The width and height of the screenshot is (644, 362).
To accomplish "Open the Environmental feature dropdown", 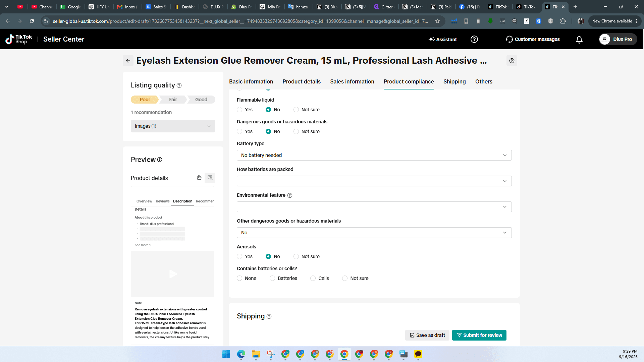I will tap(374, 207).
